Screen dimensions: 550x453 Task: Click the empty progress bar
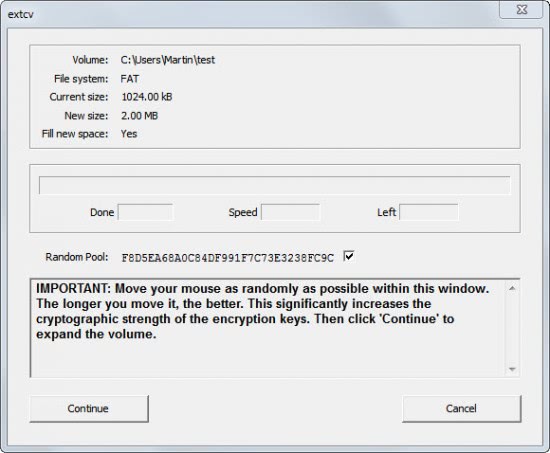[275, 185]
